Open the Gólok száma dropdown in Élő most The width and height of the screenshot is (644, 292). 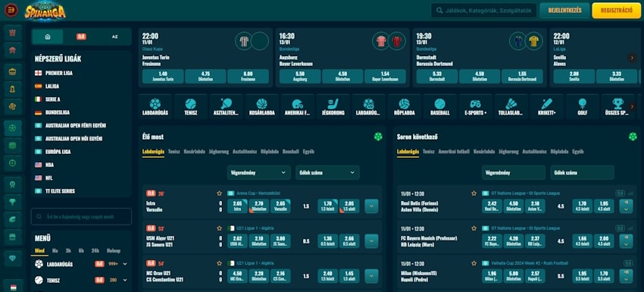[327, 173]
